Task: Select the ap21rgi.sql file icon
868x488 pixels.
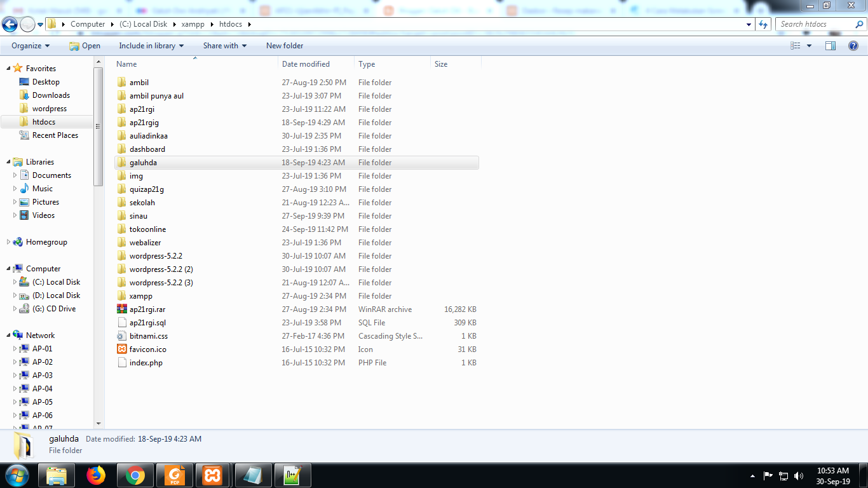Action: (x=122, y=323)
